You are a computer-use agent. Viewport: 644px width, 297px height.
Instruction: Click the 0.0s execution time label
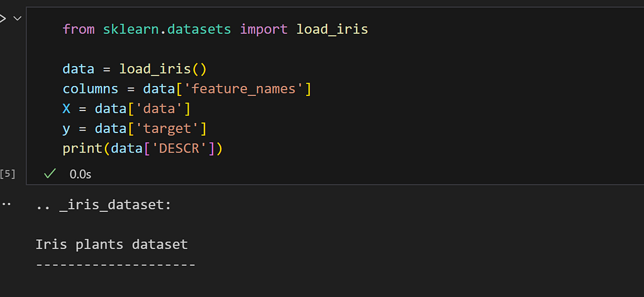click(x=80, y=175)
